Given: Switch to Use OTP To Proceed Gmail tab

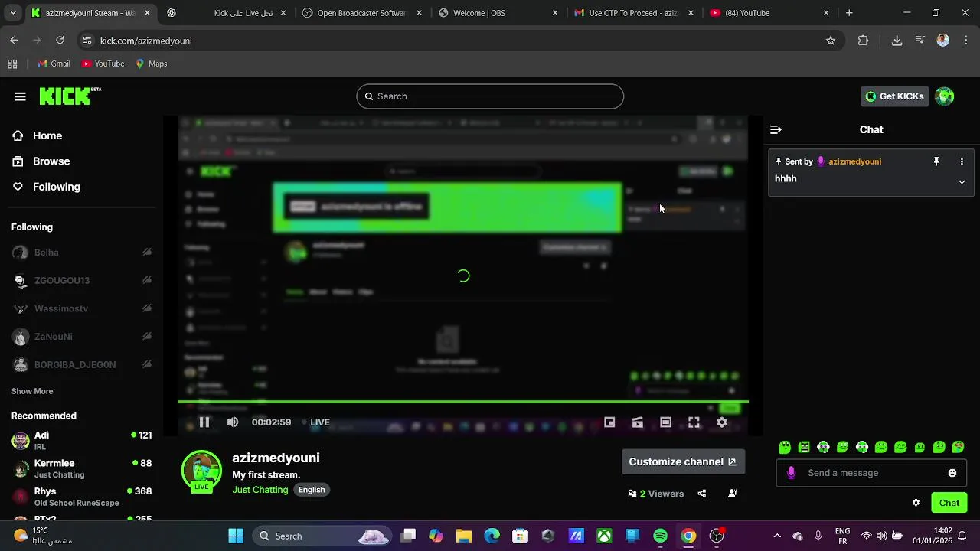Looking at the screenshot, I should coord(633,13).
